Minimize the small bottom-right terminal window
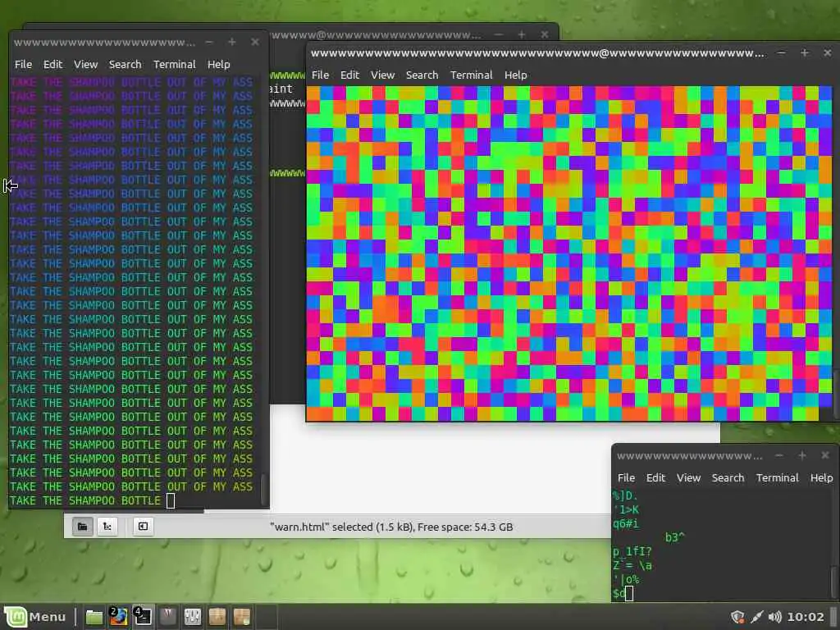This screenshot has height=630, width=840. tap(779, 455)
